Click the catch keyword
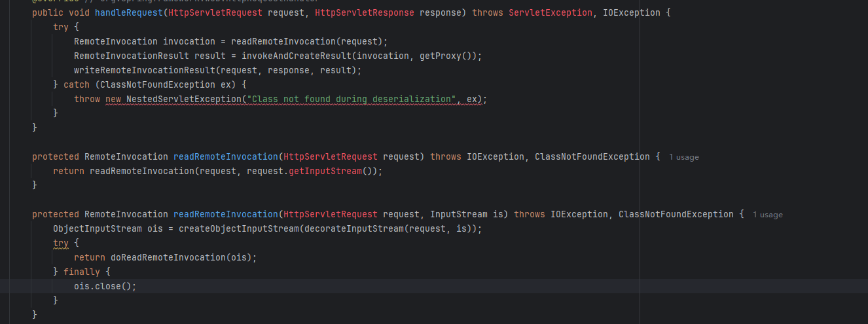Image resolution: width=868 pixels, height=324 pixels. pos(77,84)
